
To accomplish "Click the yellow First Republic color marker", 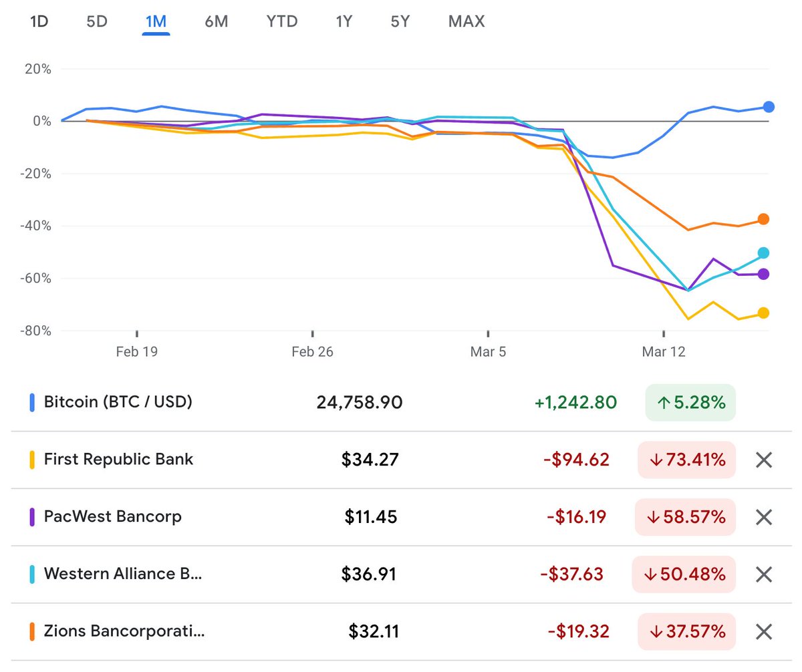I will (x=32, y=460).
